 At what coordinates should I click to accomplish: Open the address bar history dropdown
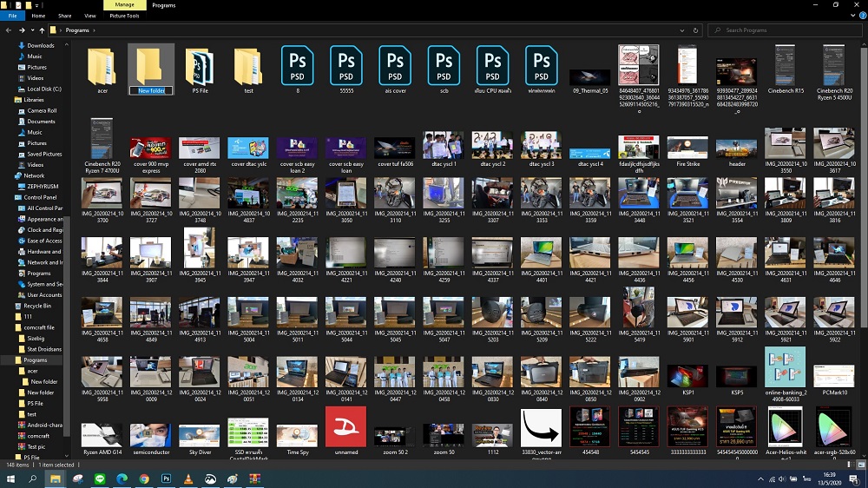point(683,30)
